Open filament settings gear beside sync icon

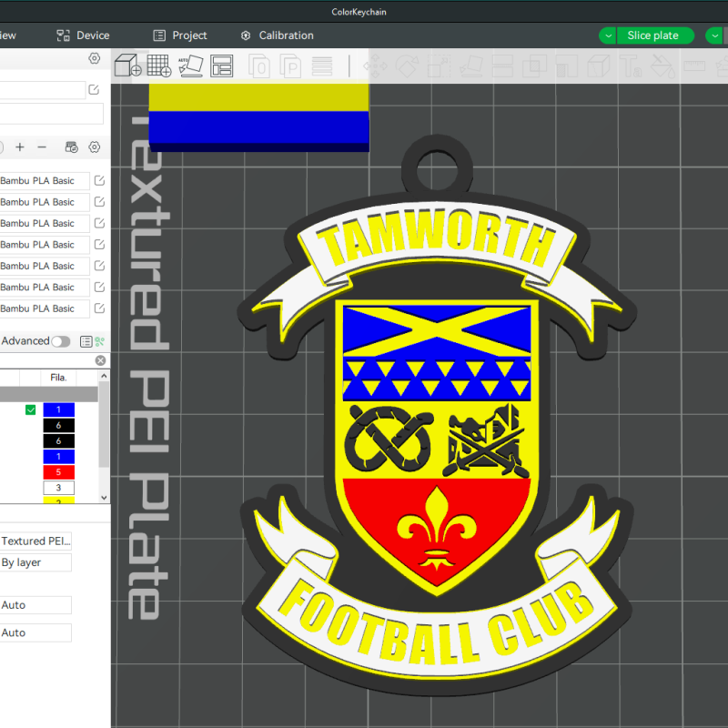coord(95,147)
